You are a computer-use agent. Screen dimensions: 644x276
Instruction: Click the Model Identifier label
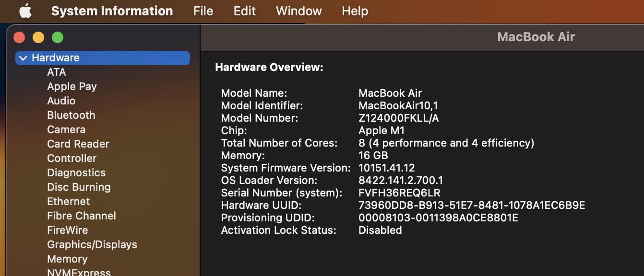(x=262, y=105)
